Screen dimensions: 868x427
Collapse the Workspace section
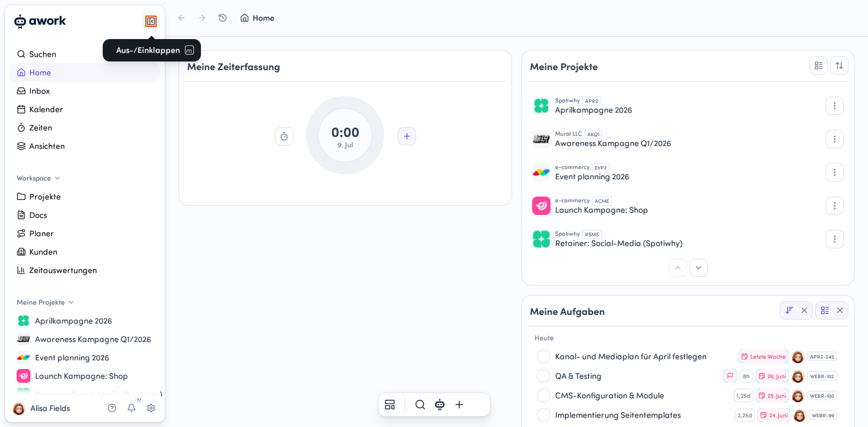38,178
